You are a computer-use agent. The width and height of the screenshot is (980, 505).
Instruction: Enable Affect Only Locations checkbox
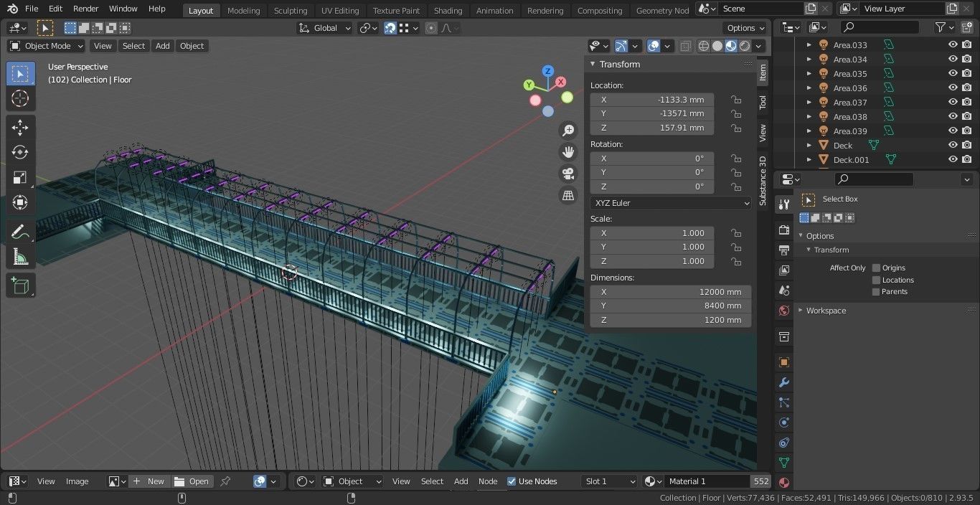point(876,280)
